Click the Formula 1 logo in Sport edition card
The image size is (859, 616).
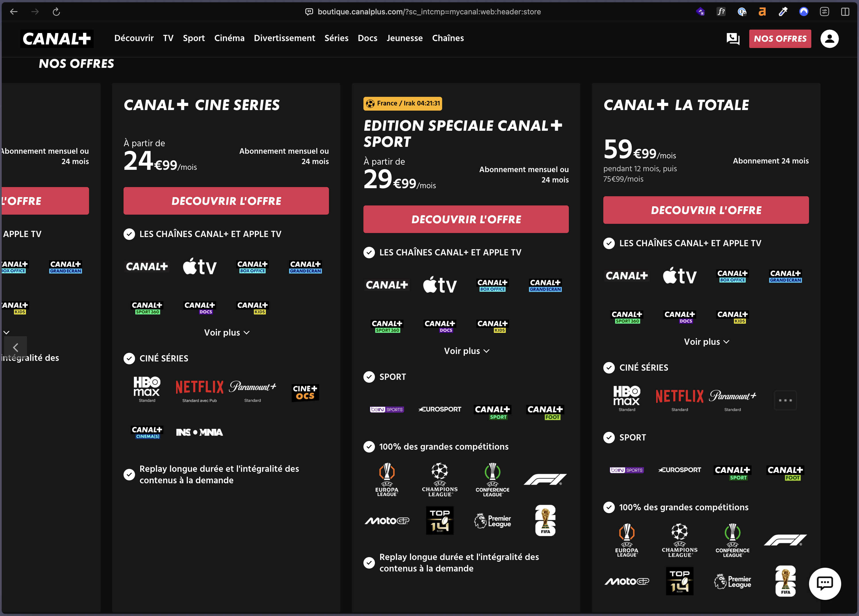(545, 479)
